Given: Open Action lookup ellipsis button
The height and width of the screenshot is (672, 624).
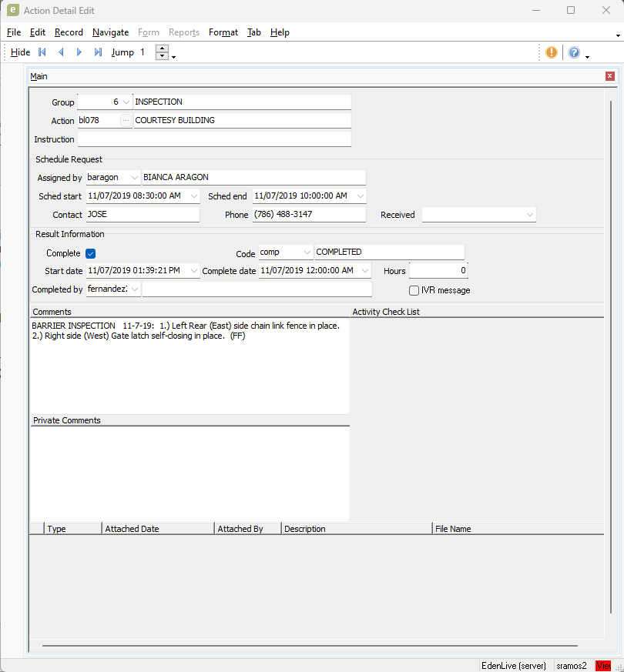Looking at the screenshot, I should pyautogui.click(x=126, y=121).
